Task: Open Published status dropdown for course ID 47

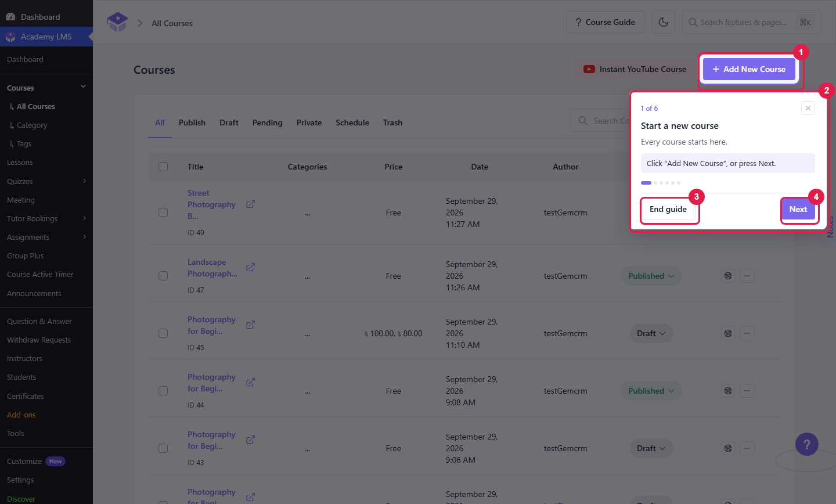Action: click(x=651, y=276)
